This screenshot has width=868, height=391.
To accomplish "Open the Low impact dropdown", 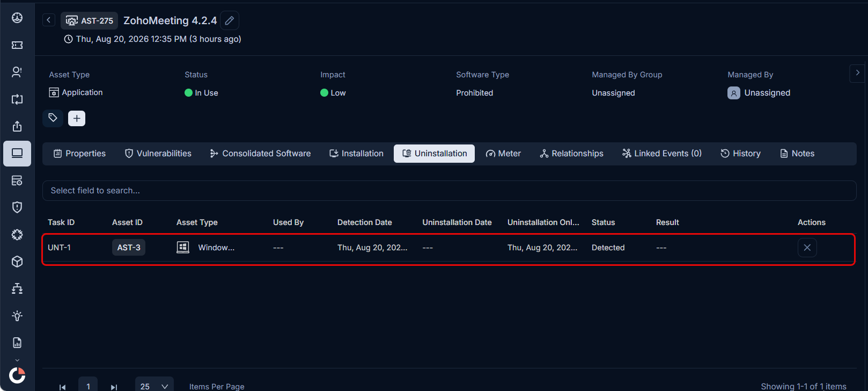I will tap(333, 93).
